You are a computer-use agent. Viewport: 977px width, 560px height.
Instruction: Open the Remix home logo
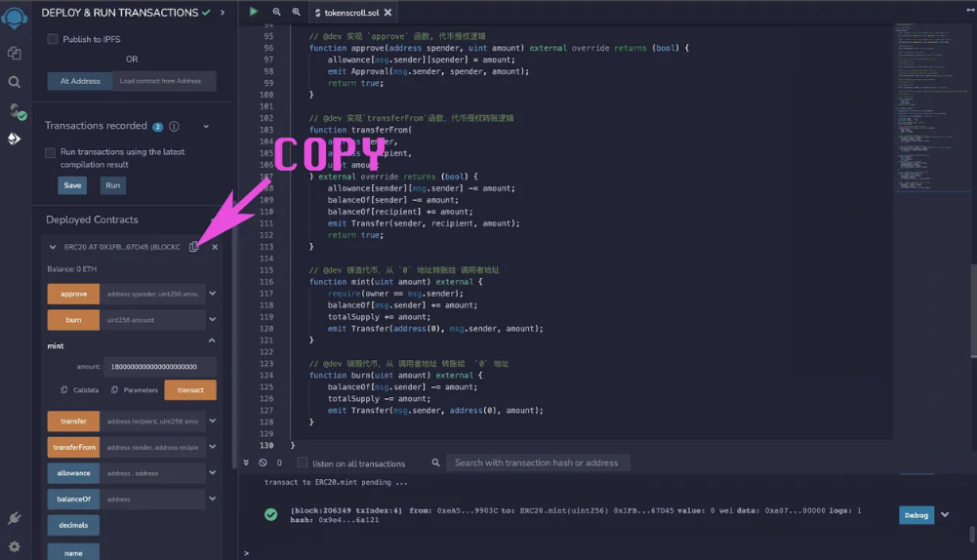tap(14, 19)
